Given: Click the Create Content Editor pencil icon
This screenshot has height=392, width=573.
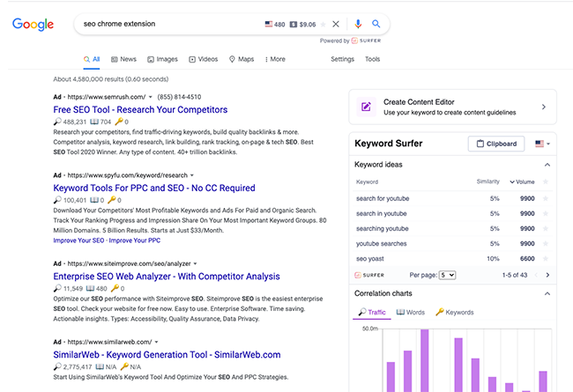Looking at the screenshot, I should click(366, 107).
